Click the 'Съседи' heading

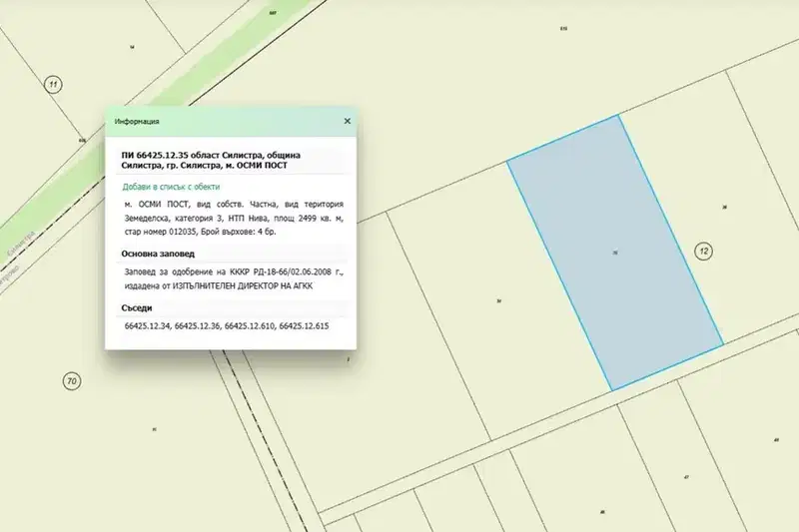(137, 308)
